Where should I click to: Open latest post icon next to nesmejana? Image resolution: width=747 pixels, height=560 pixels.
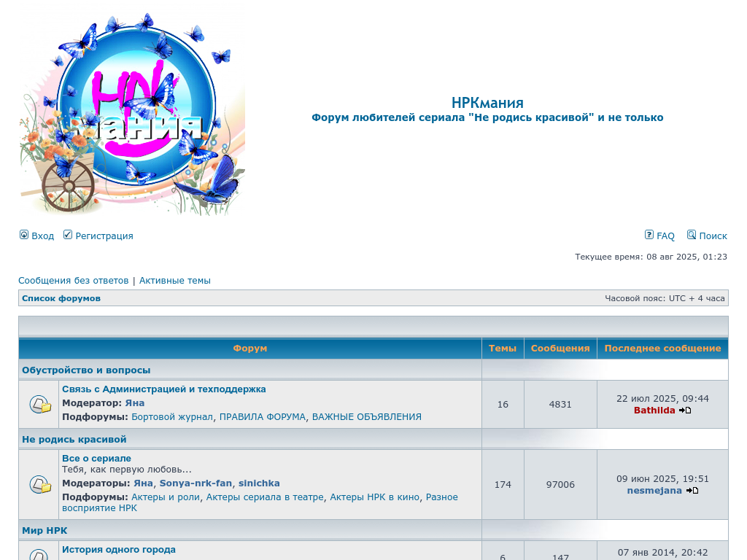[x=692, y=491]
